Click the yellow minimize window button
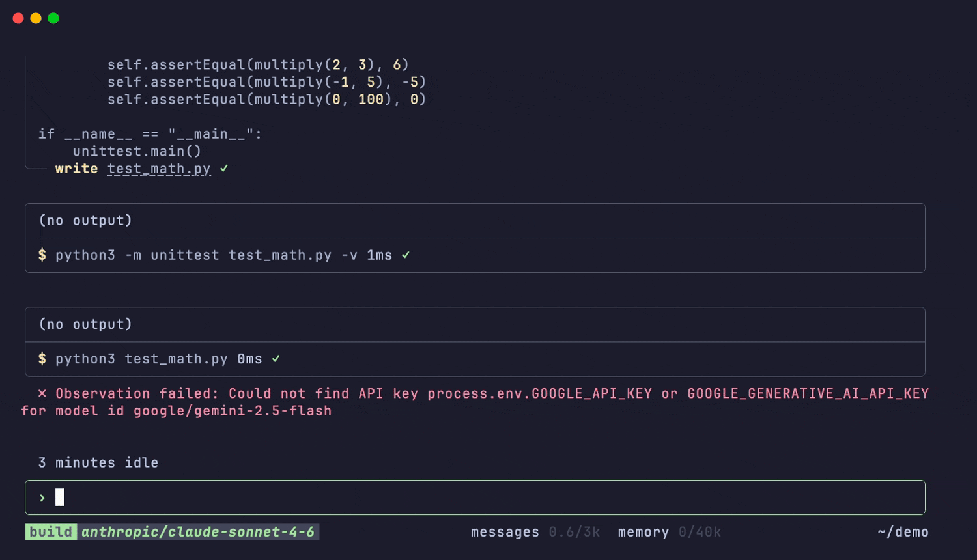 (x=36, y=18)
